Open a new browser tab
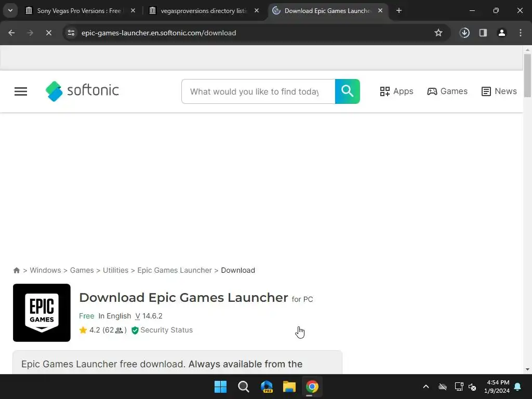Viewport: 532px width, 399px height. pyautogui.click(x=399, y=10)
